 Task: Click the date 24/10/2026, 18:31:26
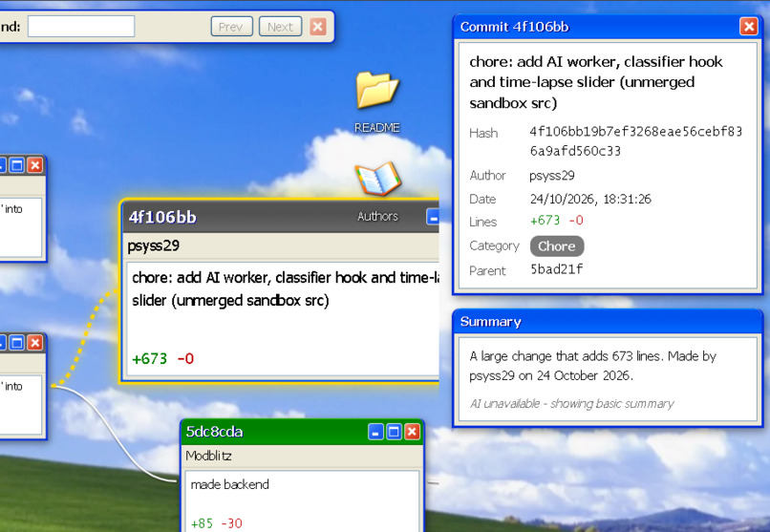[590, 199]
